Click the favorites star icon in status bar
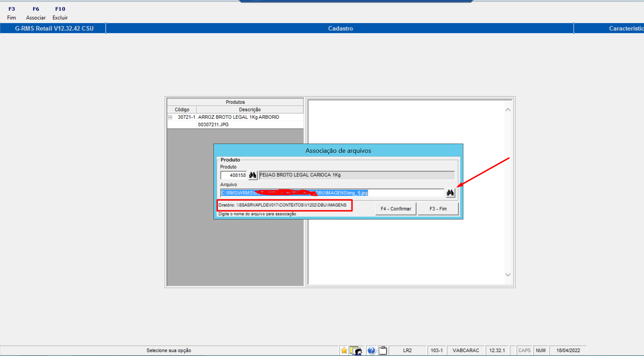 pos(344,350)
